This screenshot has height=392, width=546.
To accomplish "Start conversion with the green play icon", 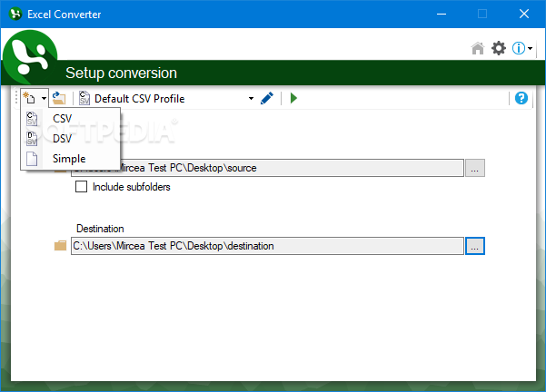I will 293,98.
